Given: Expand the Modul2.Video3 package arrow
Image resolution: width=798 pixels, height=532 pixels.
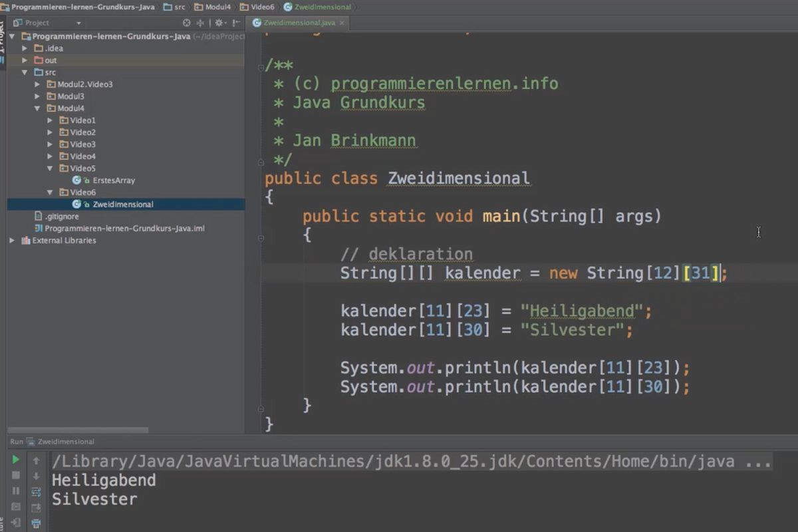Looking at the screenshot, I should tap(38, 84).
